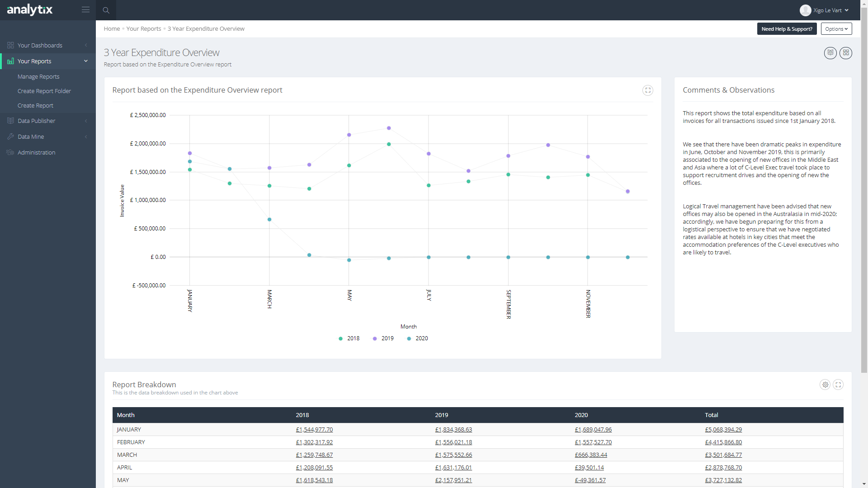
Task: Open March 2019 value £1,575,552.66
Action: 453,455
